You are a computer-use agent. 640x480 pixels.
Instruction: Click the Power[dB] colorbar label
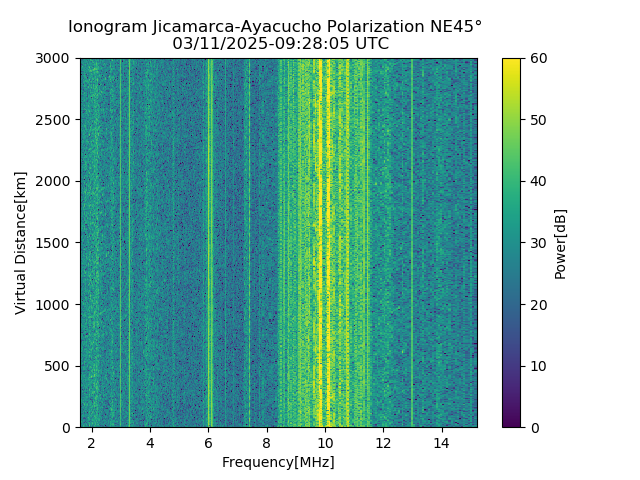click(x=560, y=244)
